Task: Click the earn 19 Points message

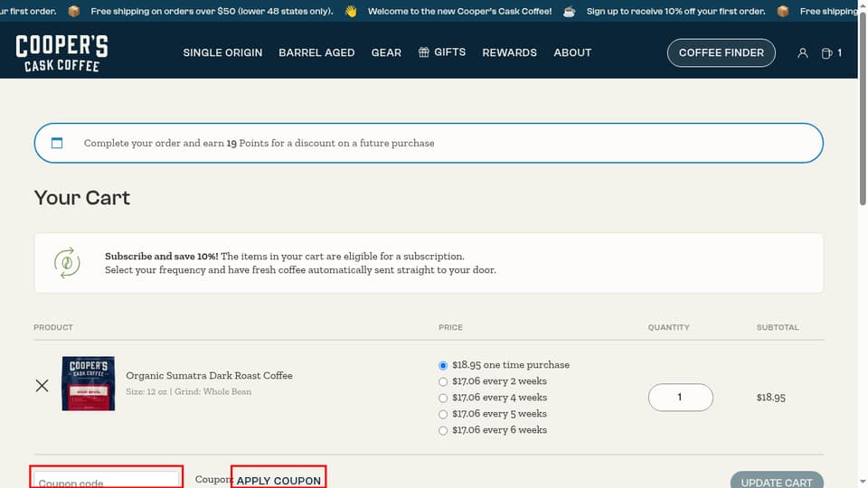Action: coord(259,143)
